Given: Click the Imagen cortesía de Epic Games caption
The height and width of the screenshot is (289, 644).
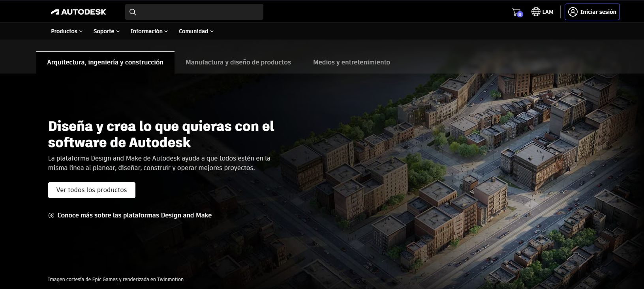Looking at the screenshot, I should point(116,280).
